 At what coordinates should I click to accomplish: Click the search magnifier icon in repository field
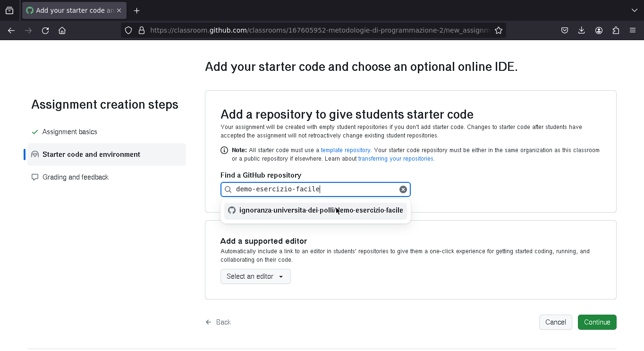[x=228, y=189]
